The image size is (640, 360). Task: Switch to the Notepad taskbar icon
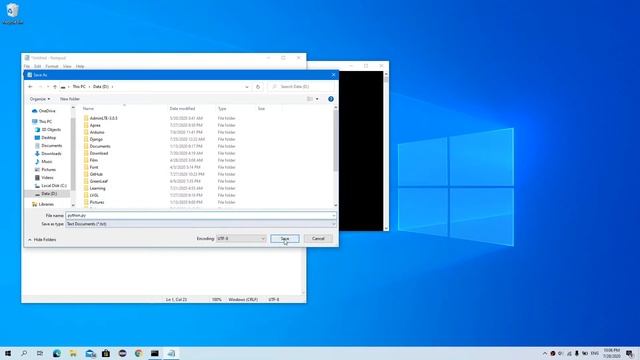click(171, 353)
